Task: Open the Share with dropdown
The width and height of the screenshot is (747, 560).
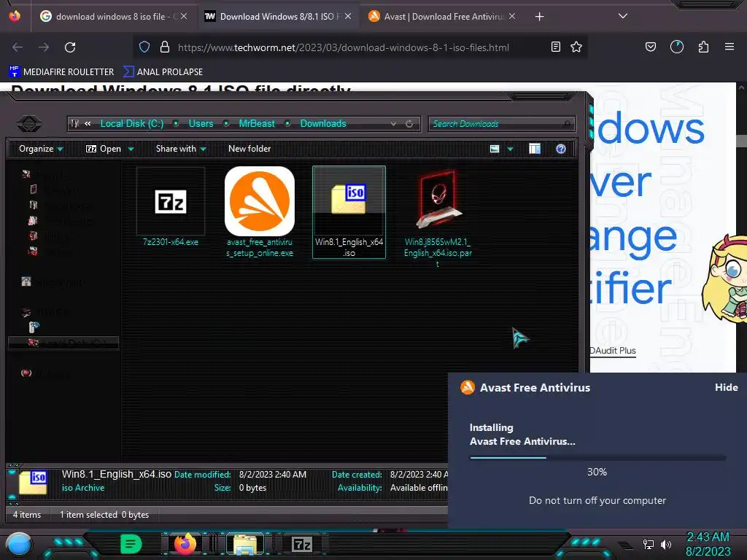Action: tap(181, 149)
